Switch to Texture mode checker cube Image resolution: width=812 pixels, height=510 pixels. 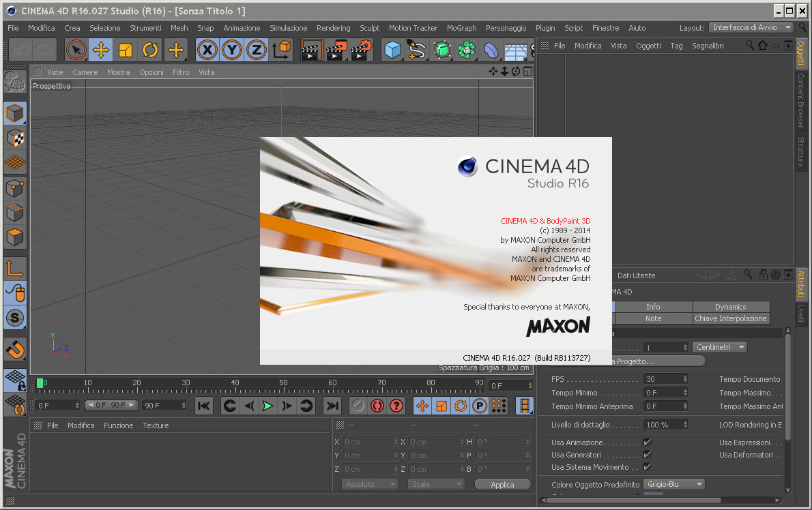(x=15, y=138)
